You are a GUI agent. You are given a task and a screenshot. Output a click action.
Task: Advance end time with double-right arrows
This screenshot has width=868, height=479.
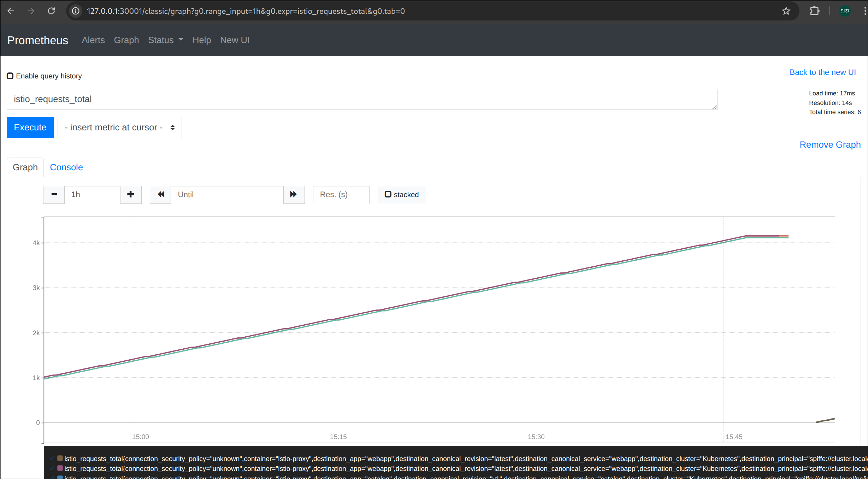294,195
